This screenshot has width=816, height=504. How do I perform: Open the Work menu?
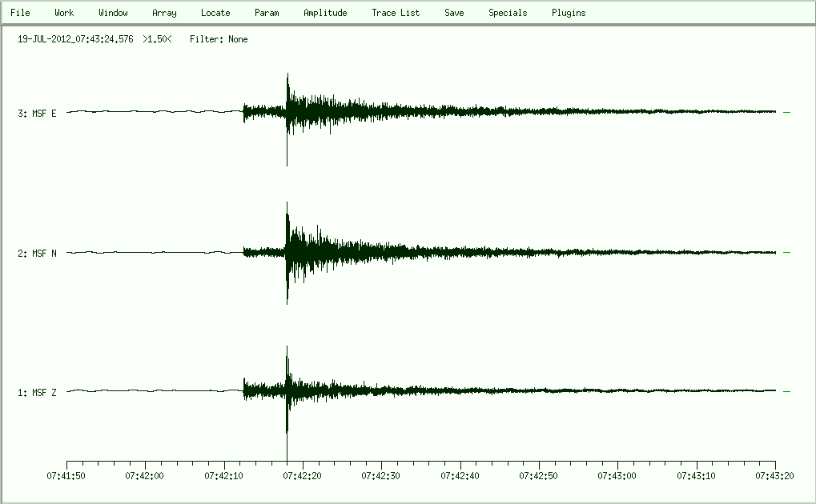point(64,13)
